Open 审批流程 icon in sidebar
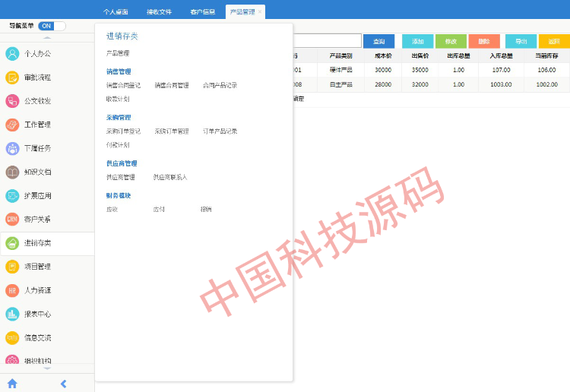Screen dimensions: 570x392 [12, 77]
